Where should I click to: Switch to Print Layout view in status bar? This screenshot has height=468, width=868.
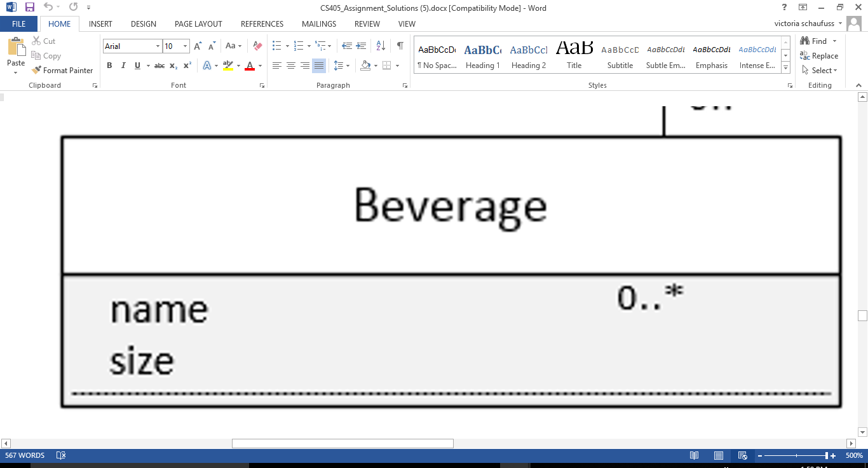tap(719, 456)
